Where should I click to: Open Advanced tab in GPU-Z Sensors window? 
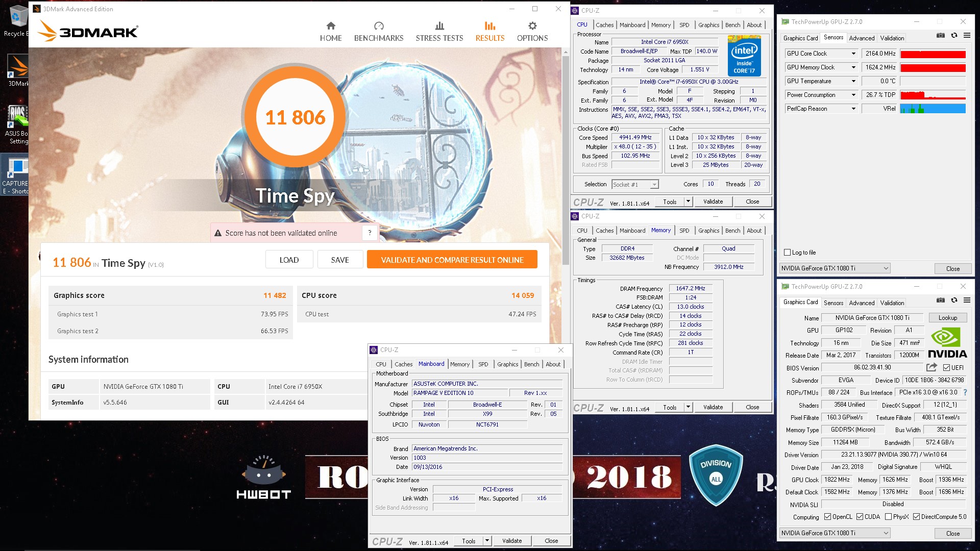[862, 38]
